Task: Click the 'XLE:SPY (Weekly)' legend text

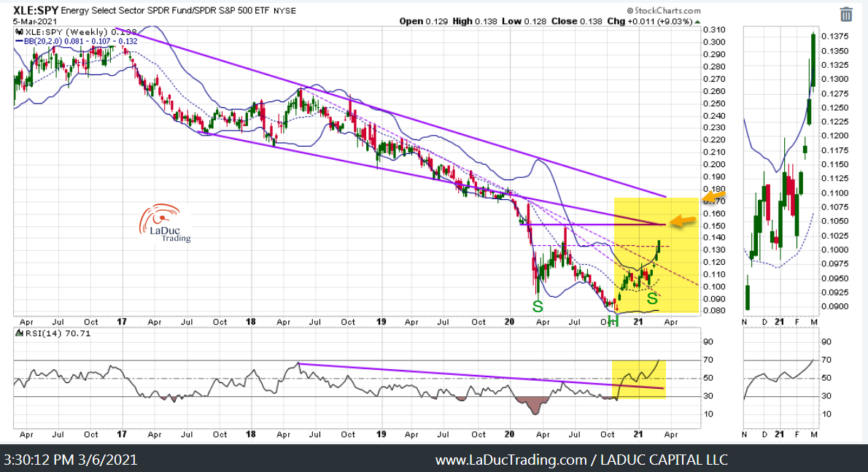Action: click(x=66, y=32)
